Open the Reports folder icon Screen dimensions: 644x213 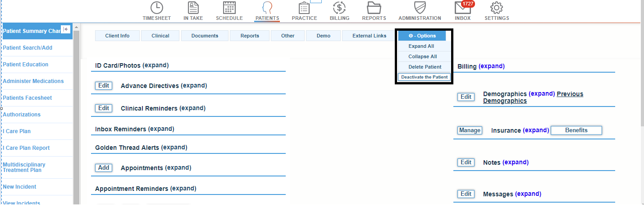pyautogui.click(x=374, y=8)
